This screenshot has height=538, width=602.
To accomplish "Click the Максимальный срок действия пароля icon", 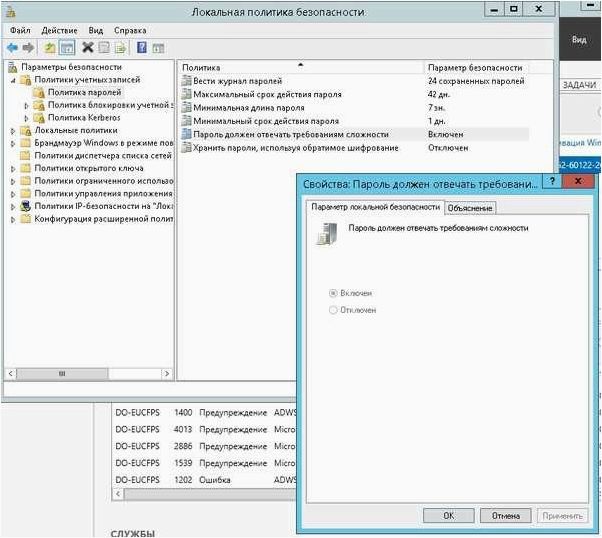I will pyautogui.click(x=186, y=94).
